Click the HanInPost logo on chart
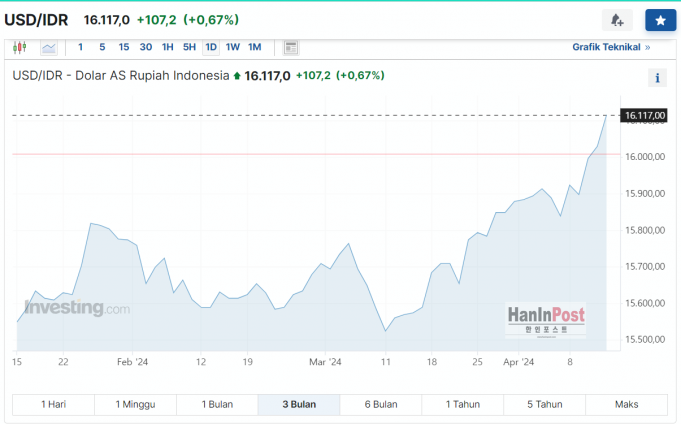 pos(545,319)
